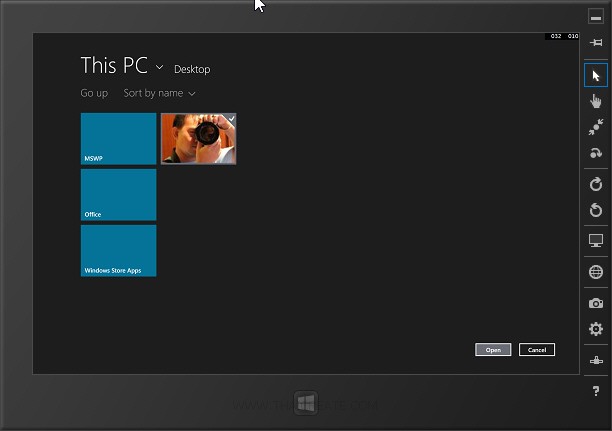Viewport: 612px width, 431px height.
Task: Capture screenshot with camera icon
Action: click(x=596, y=303)
